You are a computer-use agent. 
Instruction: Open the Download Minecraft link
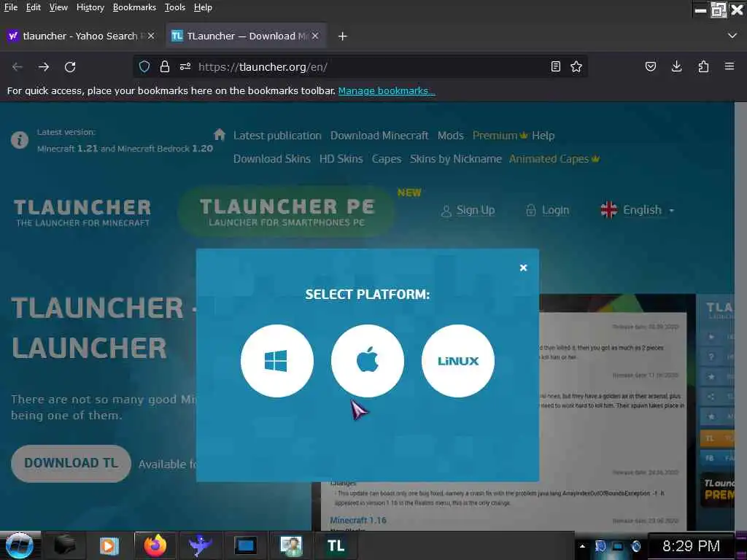coord(379,136)
